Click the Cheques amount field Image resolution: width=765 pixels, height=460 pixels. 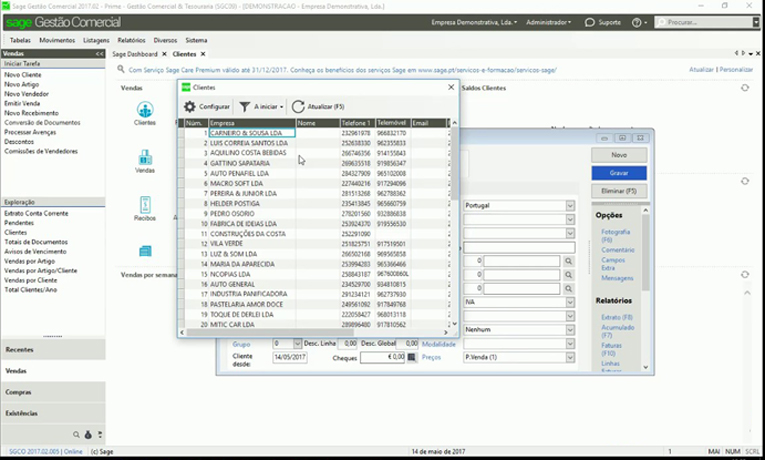[x=382, y=358]
